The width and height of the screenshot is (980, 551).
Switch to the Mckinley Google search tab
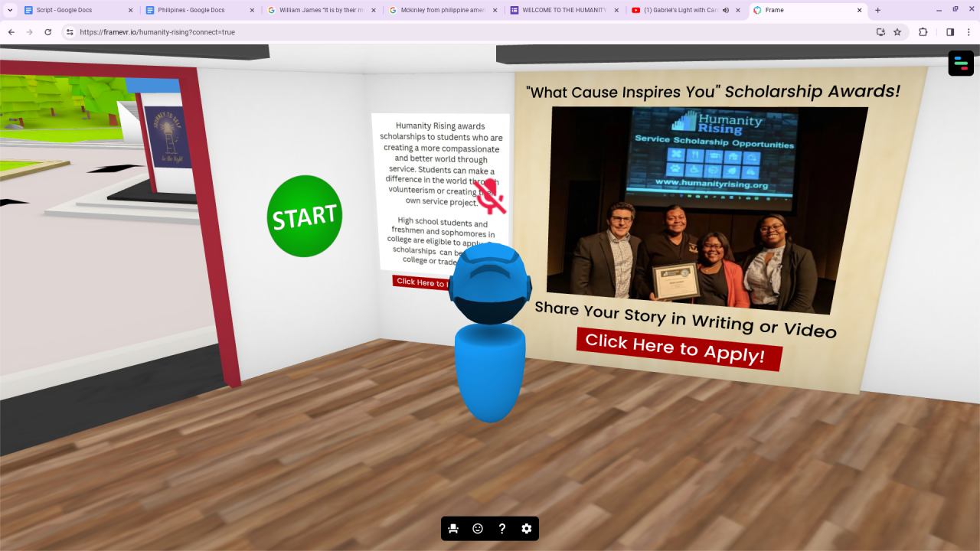[443, 10]
